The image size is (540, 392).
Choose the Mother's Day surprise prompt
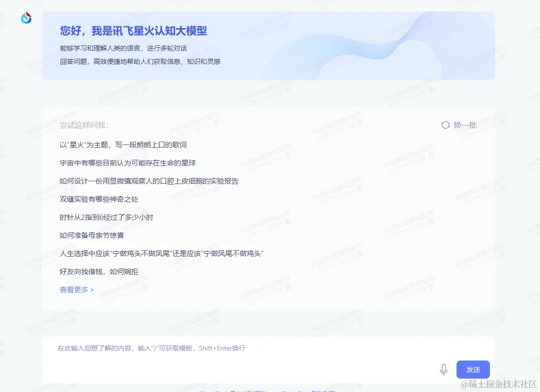coord(93,235)
